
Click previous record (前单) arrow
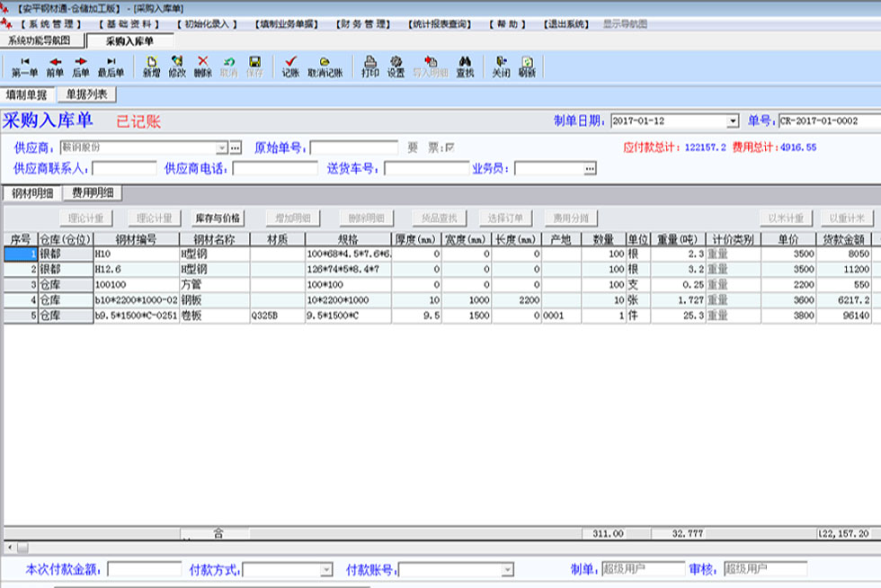pos(55,67)
